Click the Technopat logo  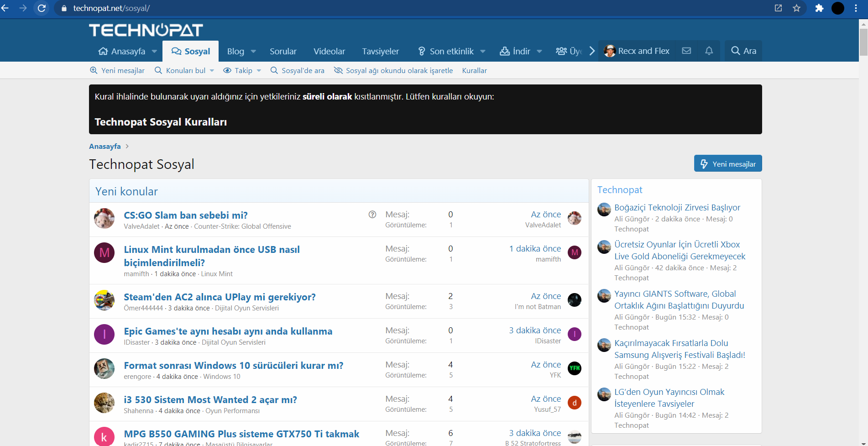[x=146, y=30]
